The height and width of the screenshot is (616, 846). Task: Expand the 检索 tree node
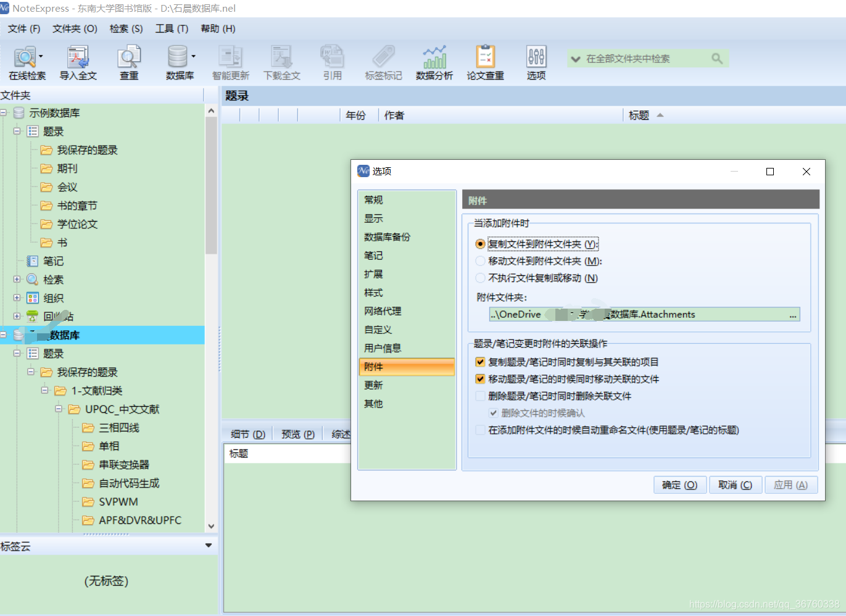coord(17,280)
